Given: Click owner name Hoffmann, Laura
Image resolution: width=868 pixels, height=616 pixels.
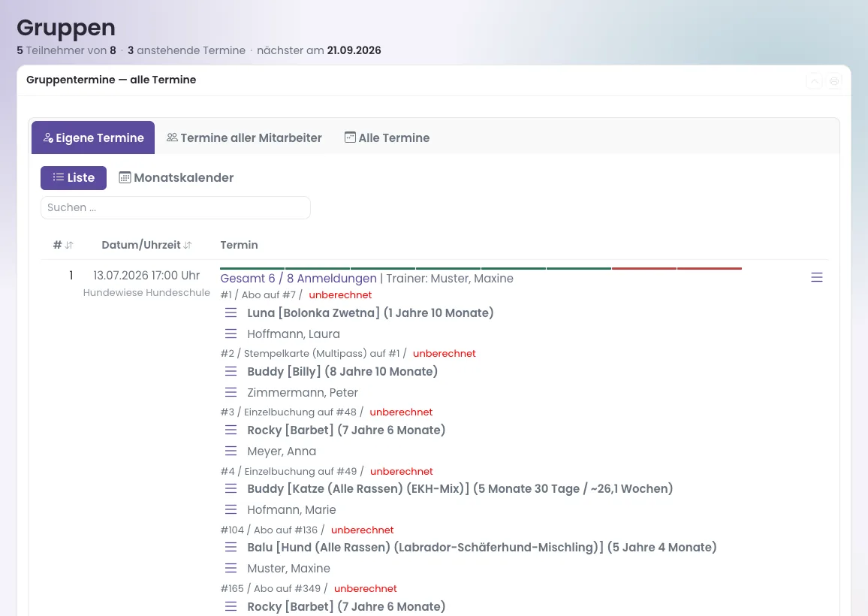Looking at the screenshot, I should (x=294, y=334).
